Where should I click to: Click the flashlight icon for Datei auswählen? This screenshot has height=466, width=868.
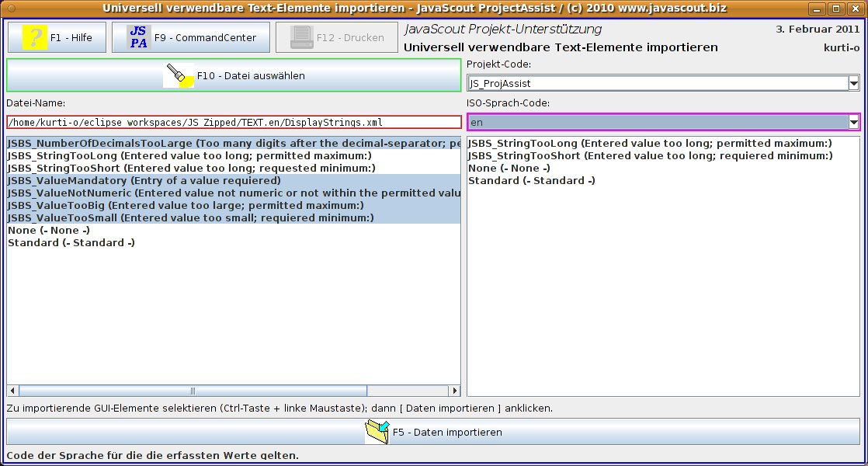coord(179,75)
